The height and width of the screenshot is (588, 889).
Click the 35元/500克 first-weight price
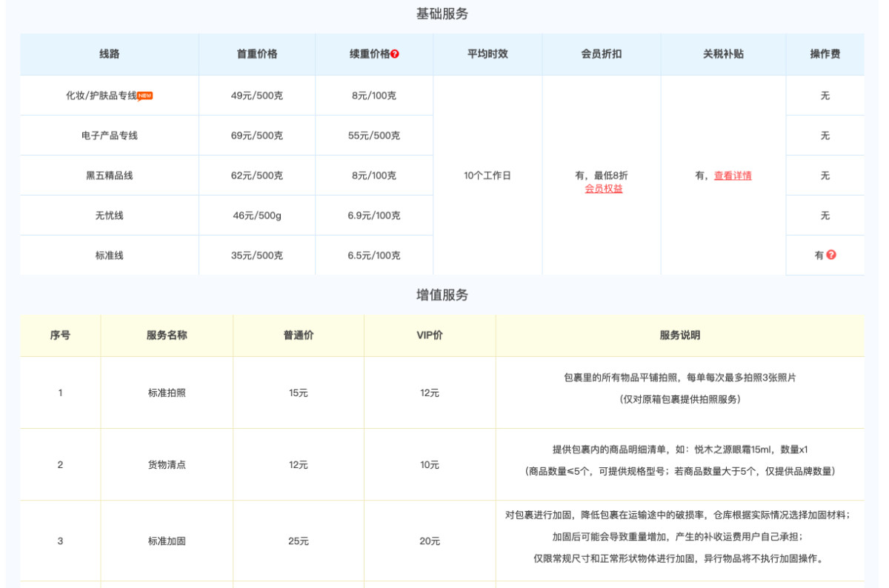tap(257, 255)
